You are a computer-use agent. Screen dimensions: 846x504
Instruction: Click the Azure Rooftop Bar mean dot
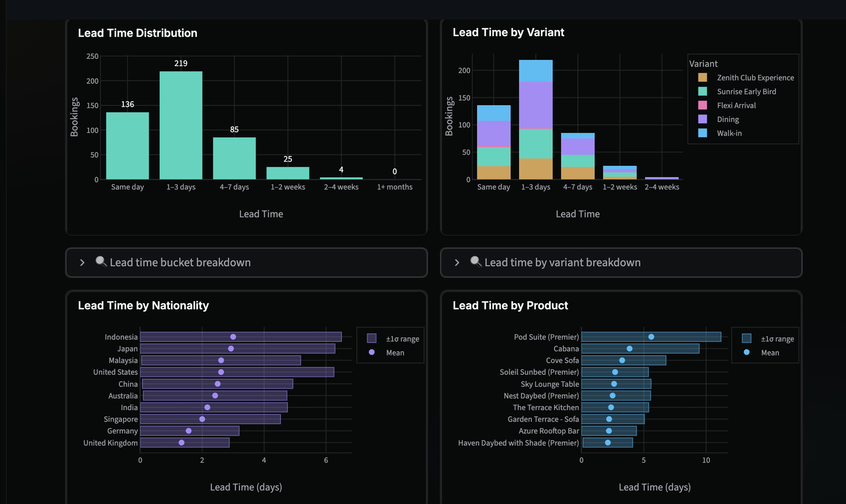[x=609, y=431]
